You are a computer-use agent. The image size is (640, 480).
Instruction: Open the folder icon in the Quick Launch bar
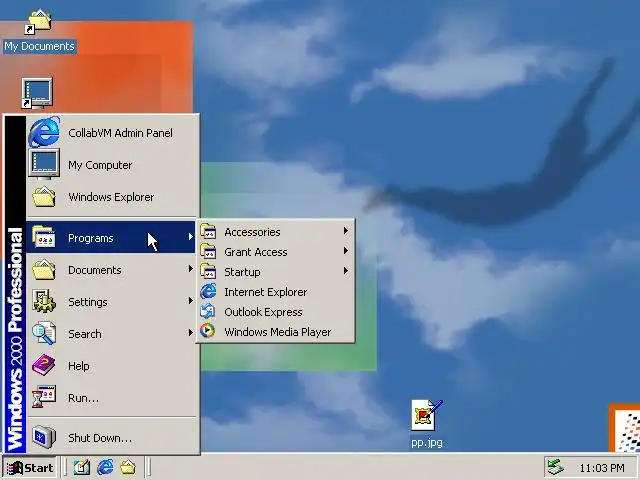(x=128, y=467)
